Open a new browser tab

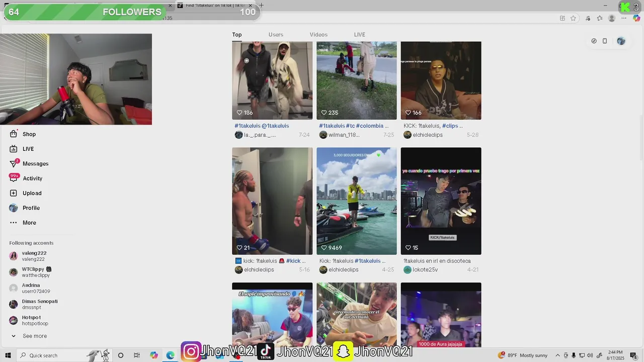click(x=261, y=6)
